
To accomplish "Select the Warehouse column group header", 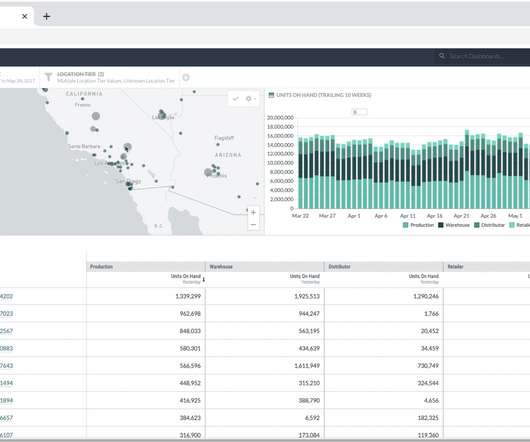I will tap(265, 267).
